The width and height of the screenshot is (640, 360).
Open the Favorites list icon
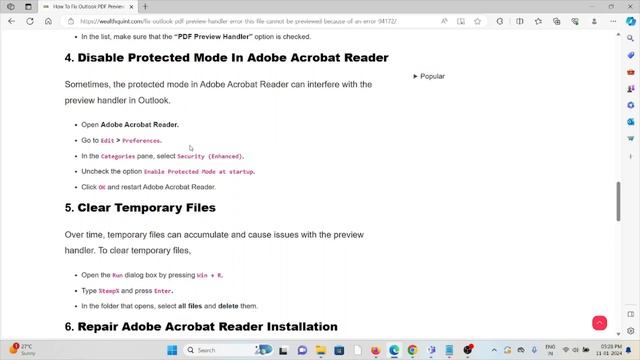click(538, 21)
